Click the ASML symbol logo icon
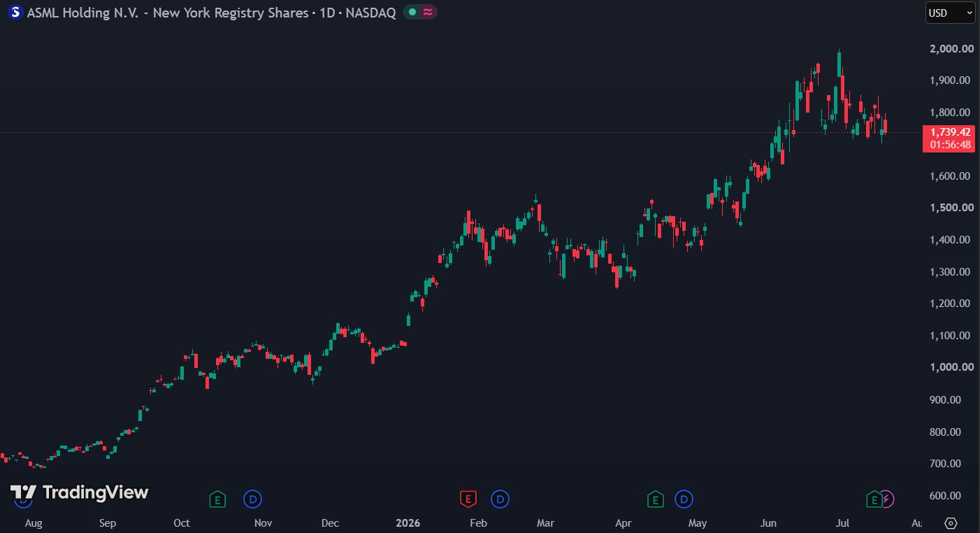The width and height of the screenshot is (980, 533). click(x=15, y=12)
